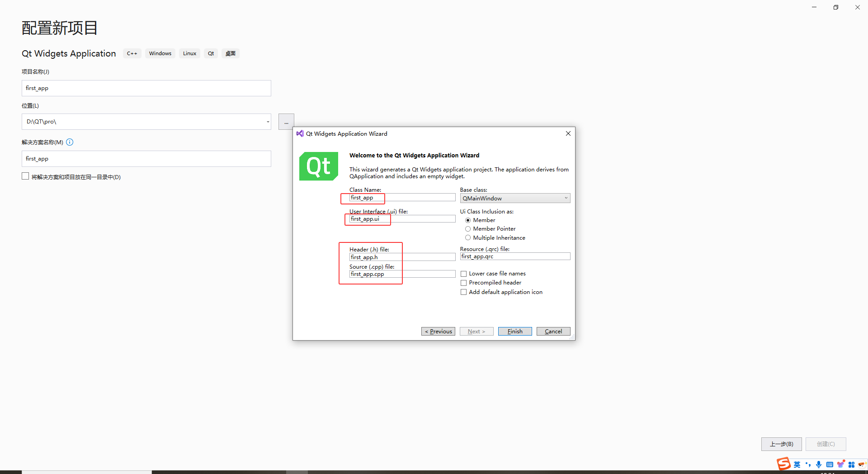Click the Welcome to the Qt Widgets Application Wizard text
The image size is (868, 474).
point(414,155)
